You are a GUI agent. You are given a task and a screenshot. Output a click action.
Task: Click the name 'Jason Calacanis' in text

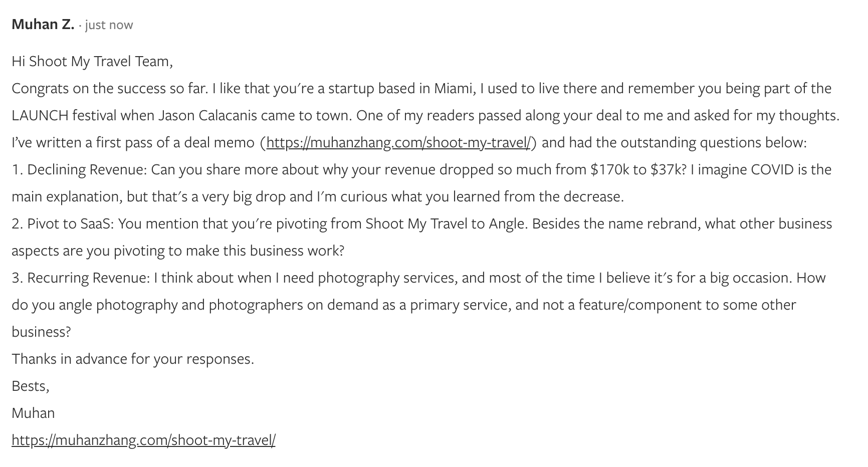pos(208,116)
